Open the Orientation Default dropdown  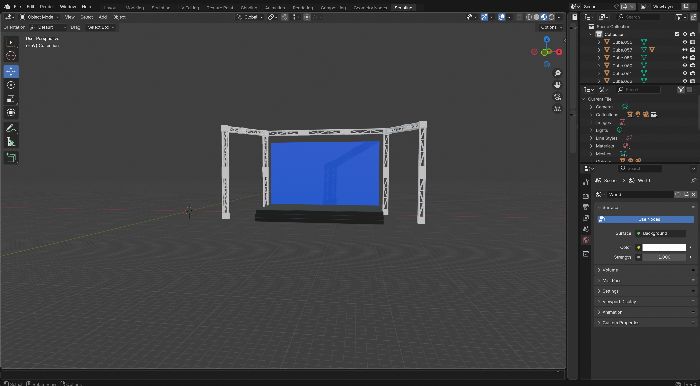[x=48, y=27]
